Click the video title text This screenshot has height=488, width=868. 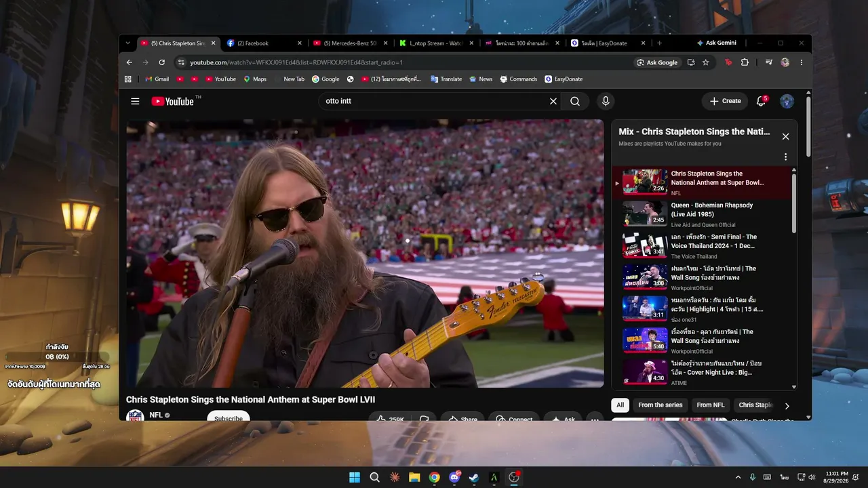250,400
